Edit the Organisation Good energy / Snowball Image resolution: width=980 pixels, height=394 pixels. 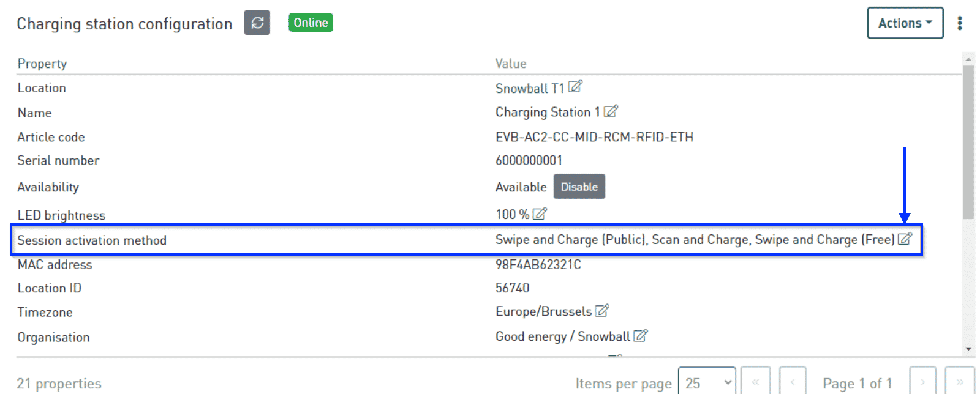coord(640,336)
